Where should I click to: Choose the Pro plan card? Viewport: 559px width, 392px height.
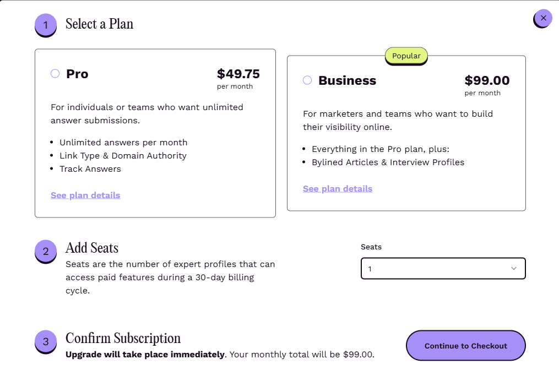click(x=155, y=132)
